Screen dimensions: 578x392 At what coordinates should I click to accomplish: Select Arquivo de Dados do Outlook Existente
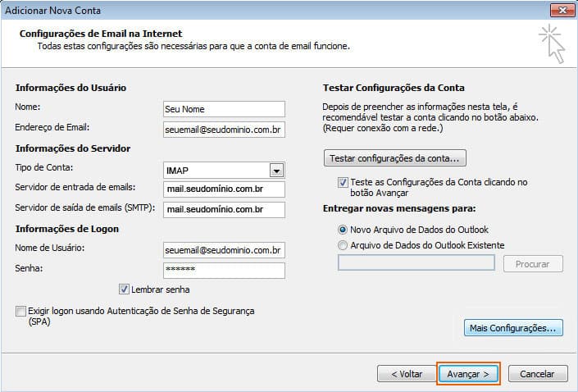[343, 245]
